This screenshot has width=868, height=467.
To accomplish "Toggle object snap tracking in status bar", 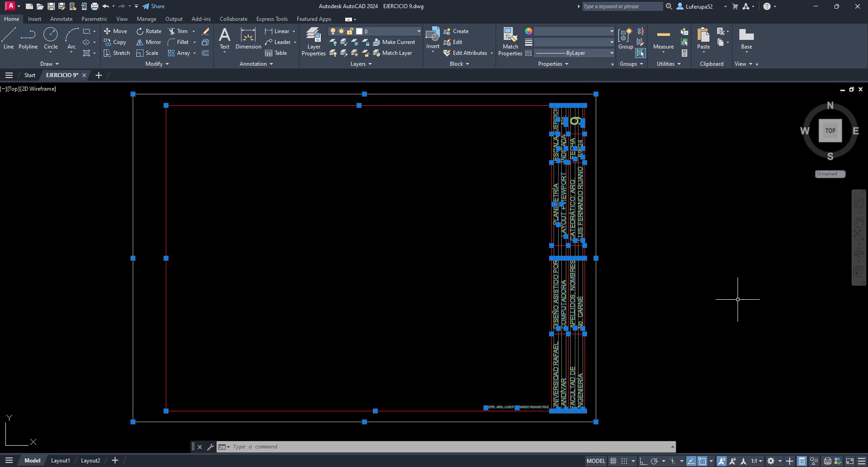I will [x=691, y=461].
